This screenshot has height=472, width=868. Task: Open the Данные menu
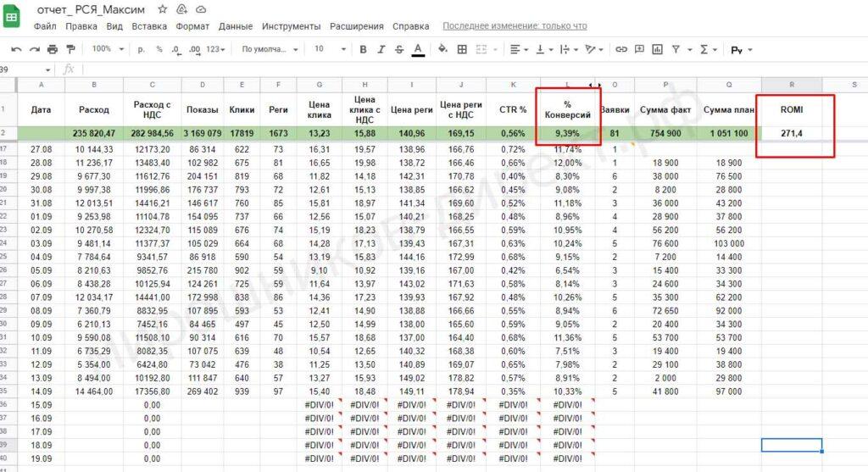(236, 26)
